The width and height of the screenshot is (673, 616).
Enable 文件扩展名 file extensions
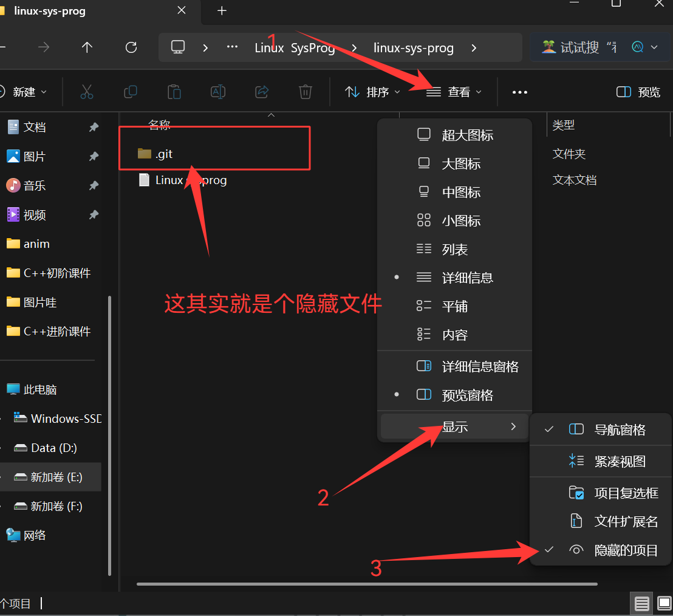(601, 521)
